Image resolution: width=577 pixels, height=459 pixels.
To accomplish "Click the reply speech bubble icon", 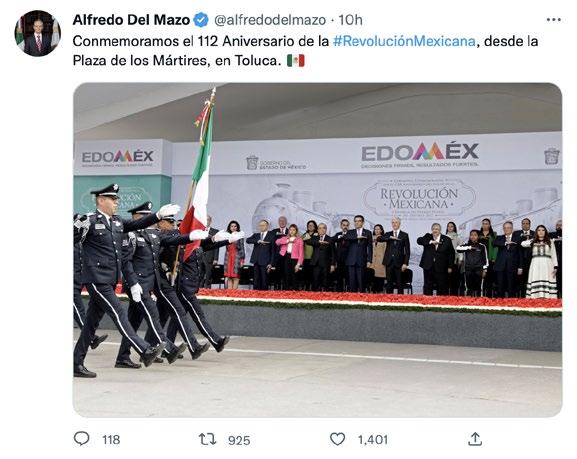I will point(81,439).
